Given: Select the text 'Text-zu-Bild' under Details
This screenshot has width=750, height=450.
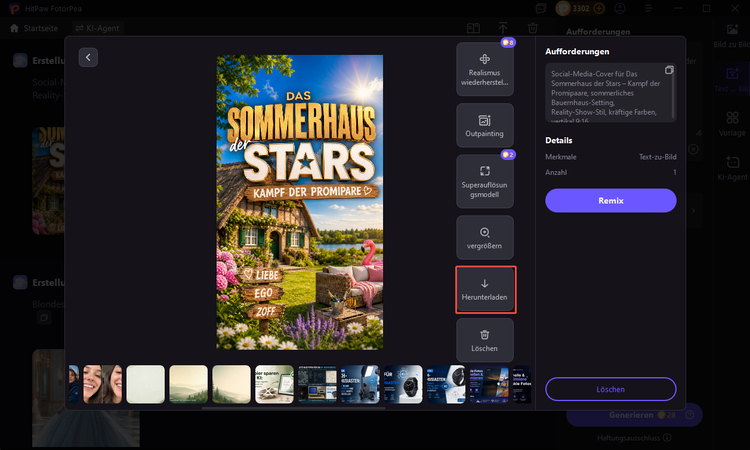Looking at the screenshot, I should point(658,157).
